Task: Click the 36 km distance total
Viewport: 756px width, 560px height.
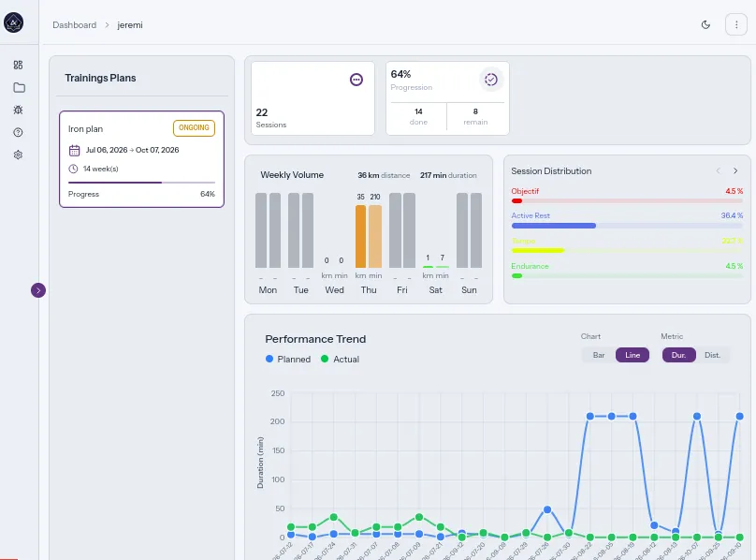Action: pyautogui.click(x=384, y=175)
